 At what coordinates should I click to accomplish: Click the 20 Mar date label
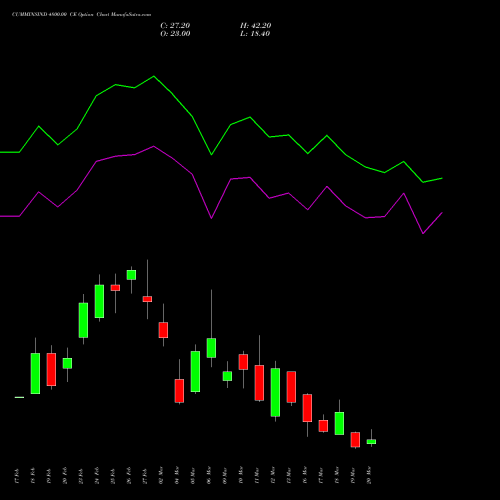click(369, 476)
